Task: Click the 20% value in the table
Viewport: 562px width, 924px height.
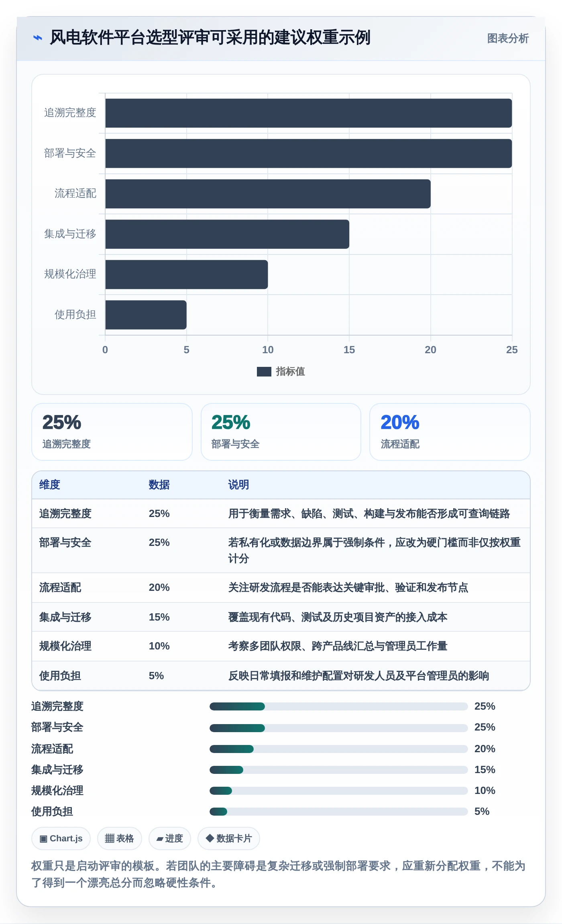Action: click(x=159, y=588)
